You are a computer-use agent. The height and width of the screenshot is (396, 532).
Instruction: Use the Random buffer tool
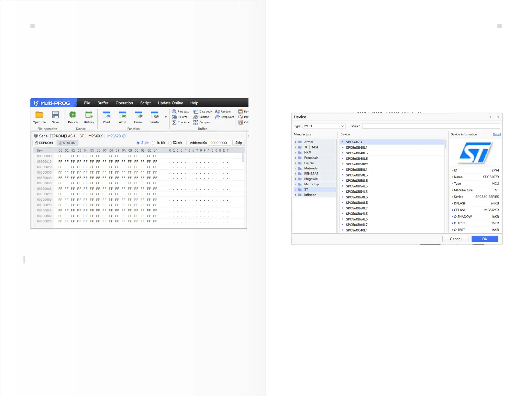click(223, 112)
